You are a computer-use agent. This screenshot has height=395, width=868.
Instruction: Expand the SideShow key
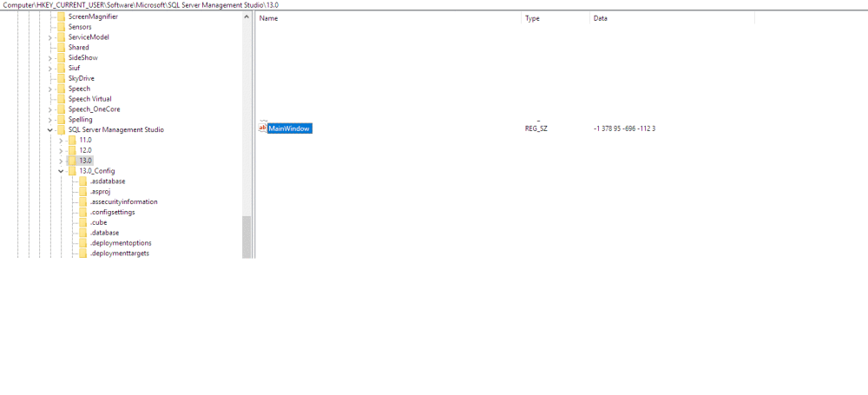pyautogui.click(x=49, y=57)
